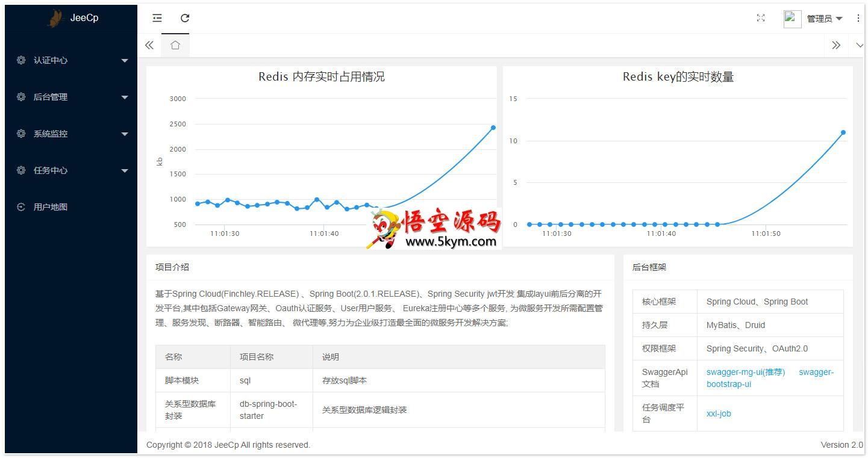Viewport: 868px width, 458px height.
Task: Click the 3000 y-axis label on memory chart
Action: pyautogui.click(x=178, y=99)
